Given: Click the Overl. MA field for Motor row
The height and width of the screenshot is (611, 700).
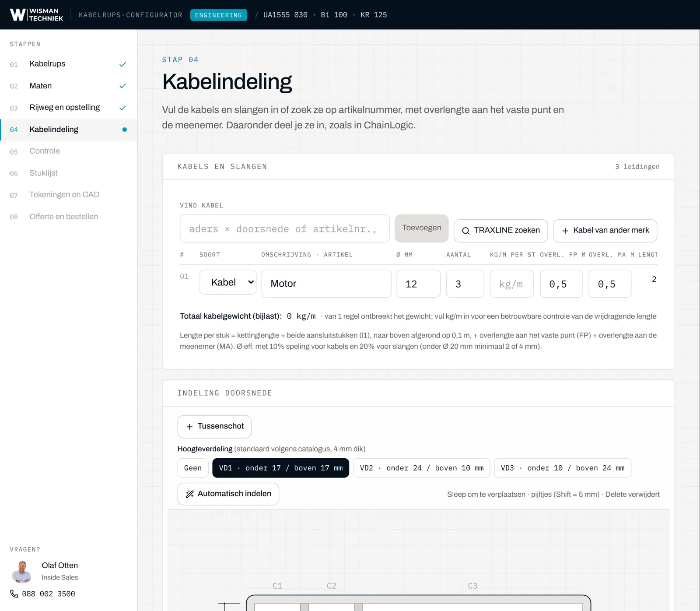Looking at the screenshot, I should (610, 284).
